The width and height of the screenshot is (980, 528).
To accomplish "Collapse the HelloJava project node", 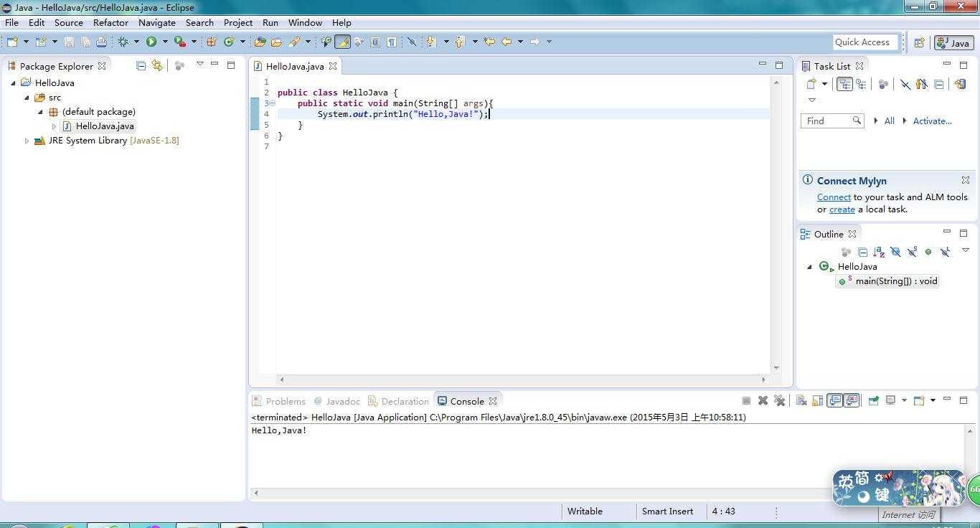I will [13, 83].
